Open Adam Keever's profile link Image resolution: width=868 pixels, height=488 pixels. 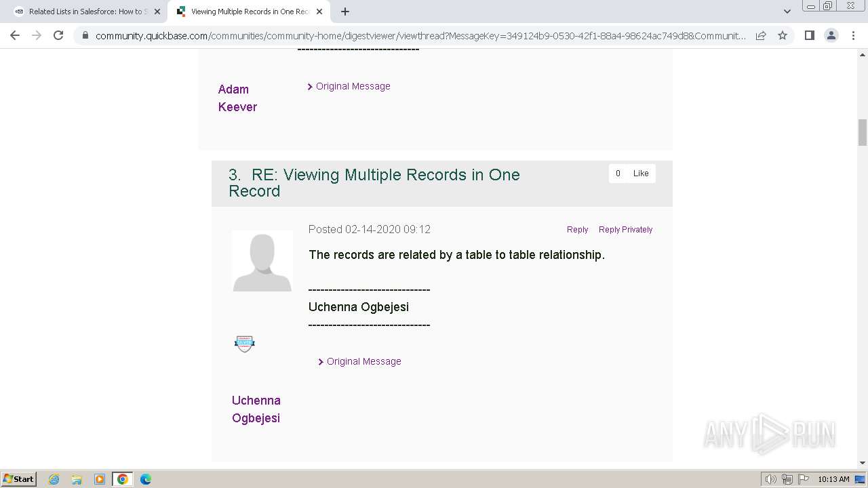237,98
